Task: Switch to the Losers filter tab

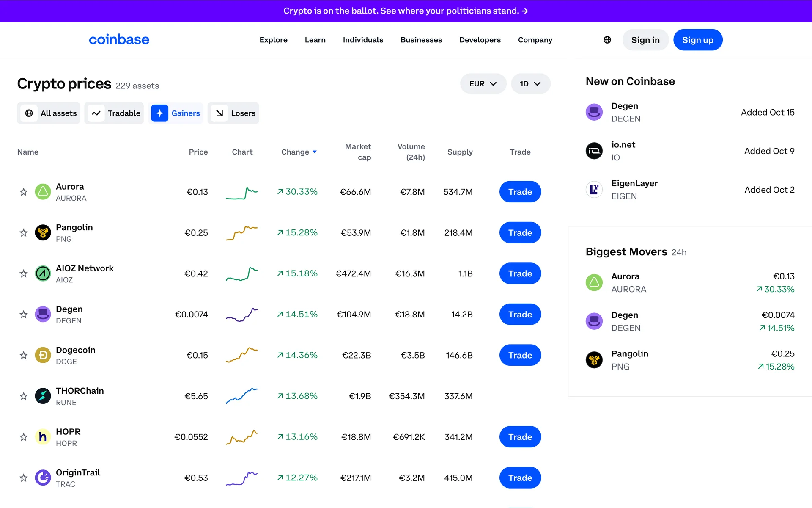Action: click(233, 113)
